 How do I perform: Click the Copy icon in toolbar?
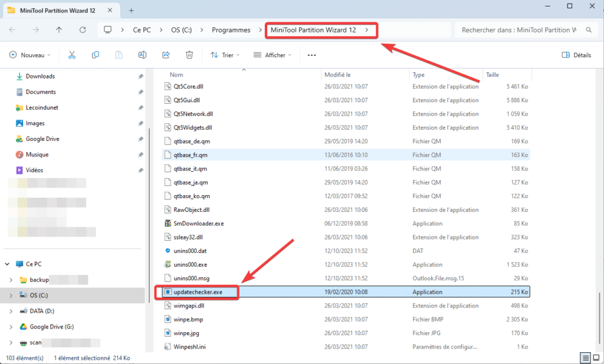click(95, 55)
